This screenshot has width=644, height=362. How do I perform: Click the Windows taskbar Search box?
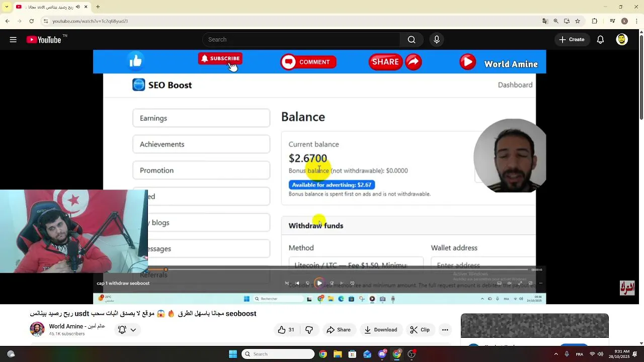278,354
